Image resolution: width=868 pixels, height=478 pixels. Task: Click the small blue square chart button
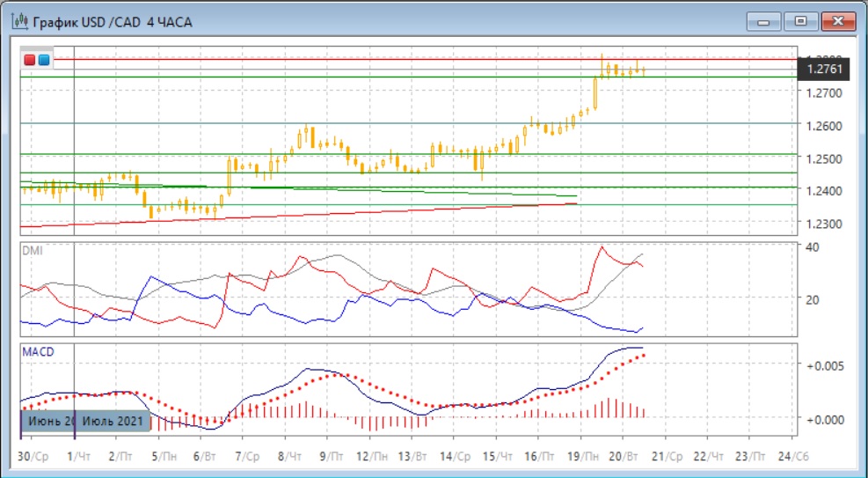[44, 60]
